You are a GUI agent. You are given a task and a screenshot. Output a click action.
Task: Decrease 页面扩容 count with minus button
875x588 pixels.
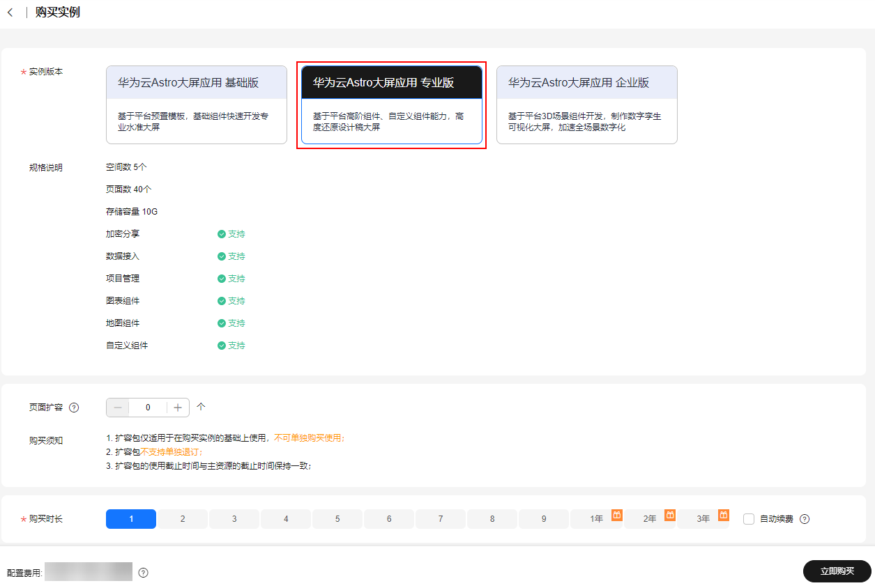[x=117, y=408]
